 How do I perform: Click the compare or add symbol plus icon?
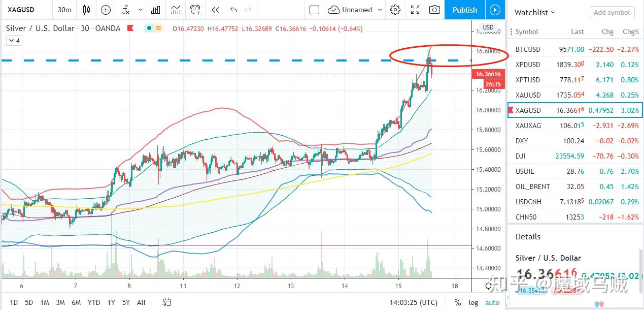click(106, 10)
